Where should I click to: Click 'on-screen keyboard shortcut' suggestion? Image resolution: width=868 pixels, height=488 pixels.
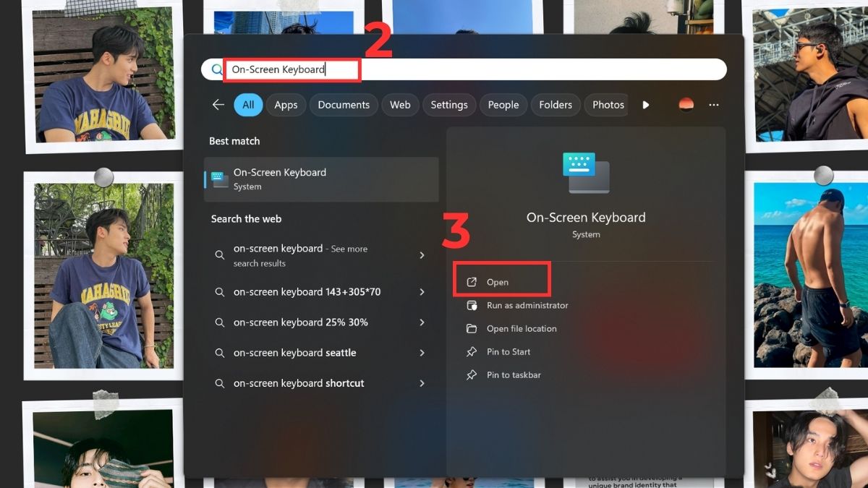tap(321, 383)
